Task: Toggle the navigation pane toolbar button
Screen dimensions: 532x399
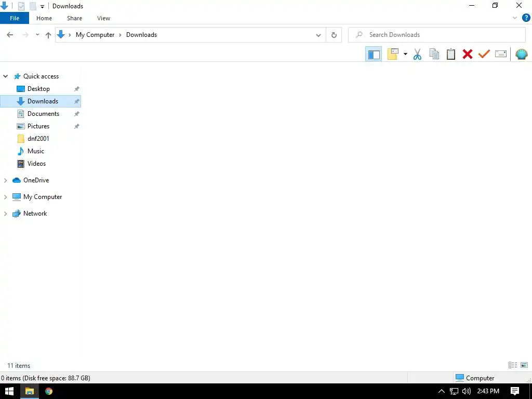Action: 374,54
